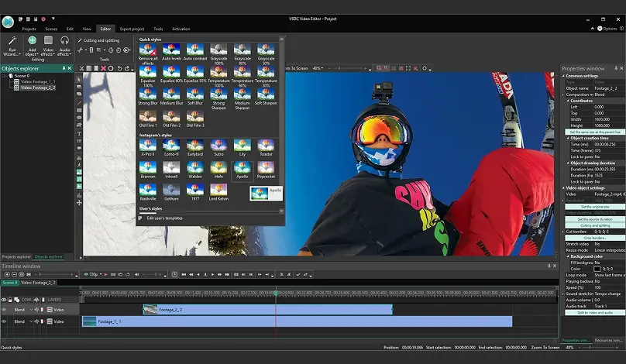Switch to Projects explorer tab

[x=16, y=256]
